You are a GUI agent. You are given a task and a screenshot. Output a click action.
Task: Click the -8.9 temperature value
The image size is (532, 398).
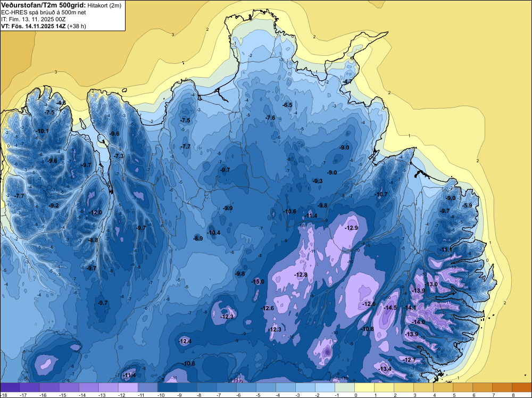tap(198, 238)
